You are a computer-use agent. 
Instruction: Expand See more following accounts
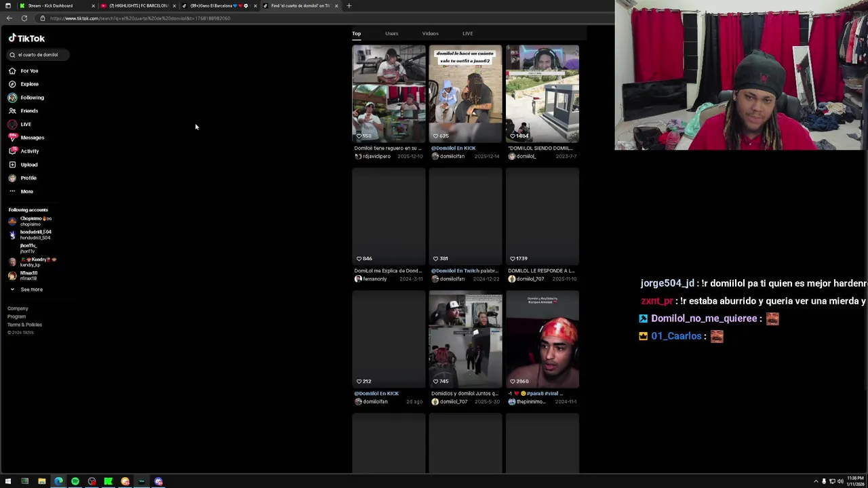point(26,289)
